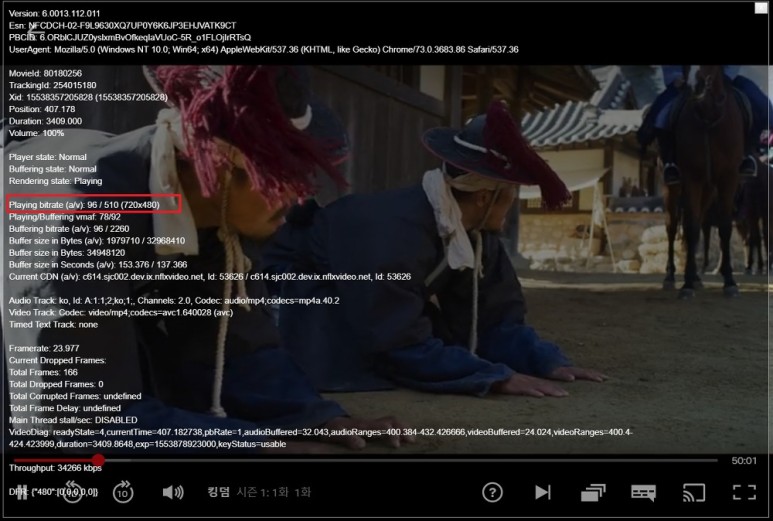This screenshot has width=773, height=521.
Task: Select the Current CDN line
Action: 210,277
